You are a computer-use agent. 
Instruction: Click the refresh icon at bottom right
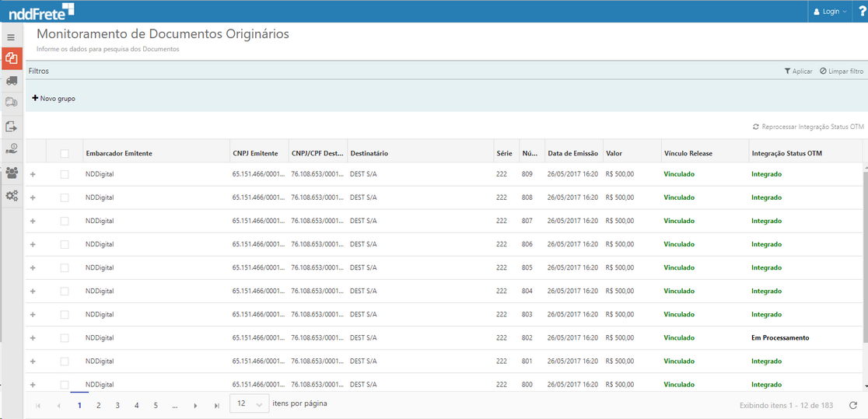pyautogui.click(x=853, y=405)
